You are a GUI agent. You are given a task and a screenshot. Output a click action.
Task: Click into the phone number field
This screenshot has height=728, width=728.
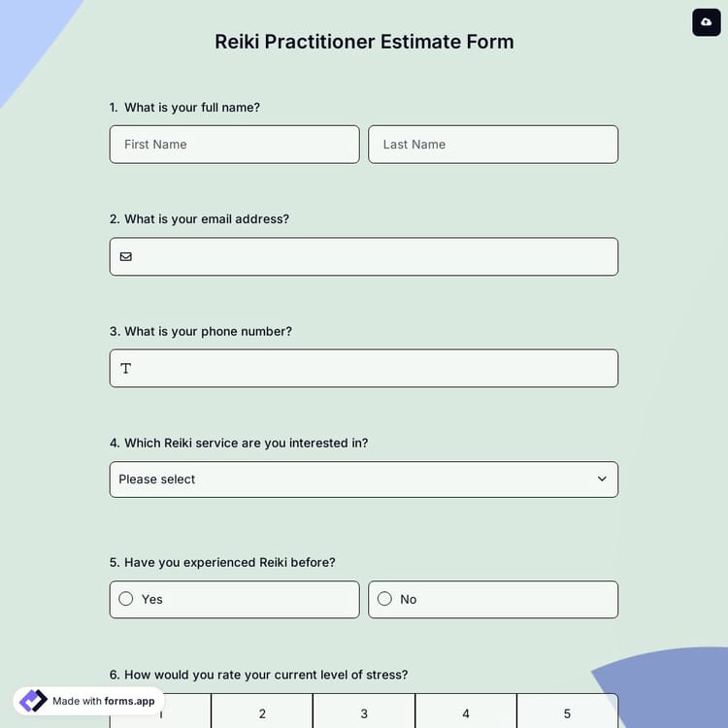coord(374,369)
